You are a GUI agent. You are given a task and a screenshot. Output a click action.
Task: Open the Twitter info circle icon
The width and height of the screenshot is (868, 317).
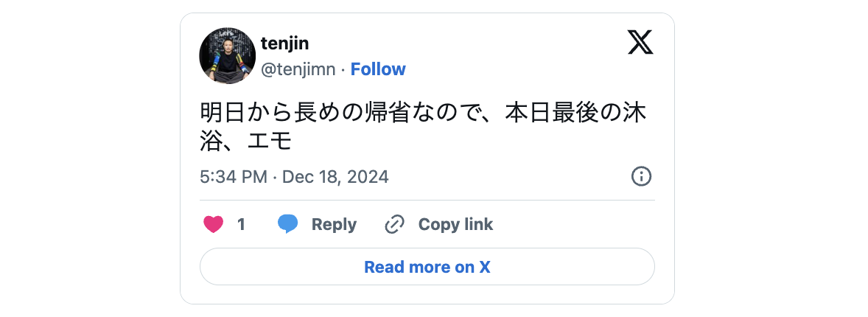pyautogui.click(x=641, y=177)
